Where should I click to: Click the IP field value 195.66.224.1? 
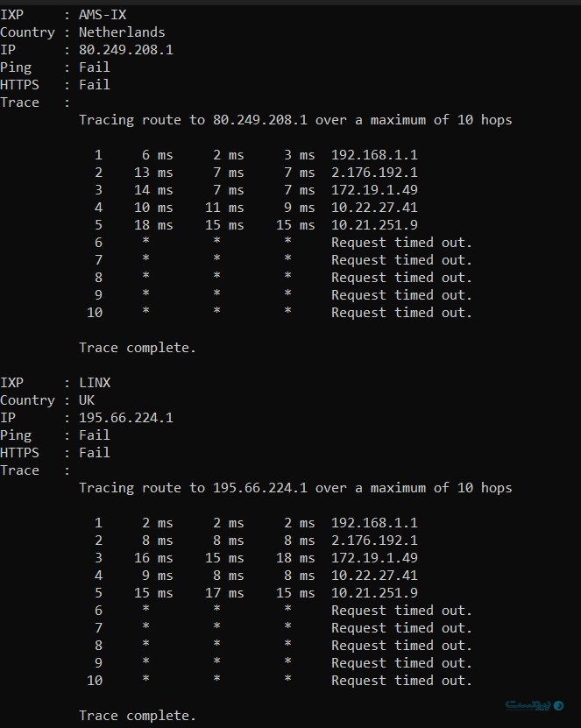(x=126, y=418)
